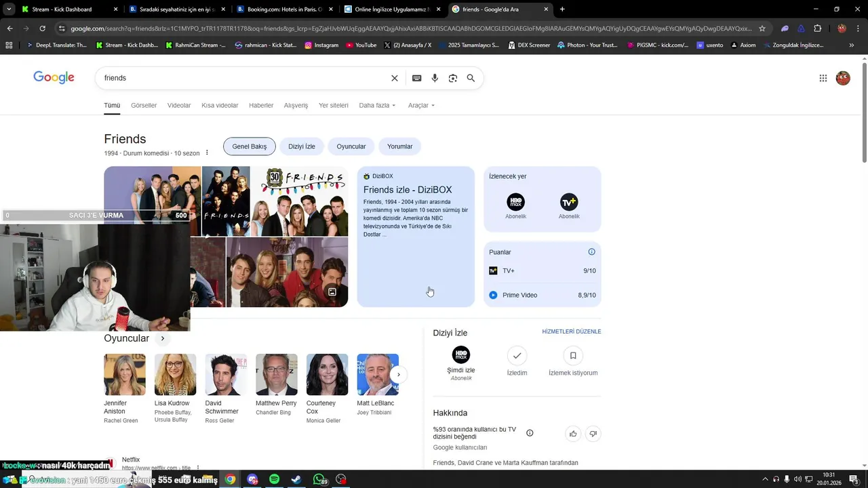
Task: Open the bookmarks apps grid icon
Action: click(x=9, y=45)
